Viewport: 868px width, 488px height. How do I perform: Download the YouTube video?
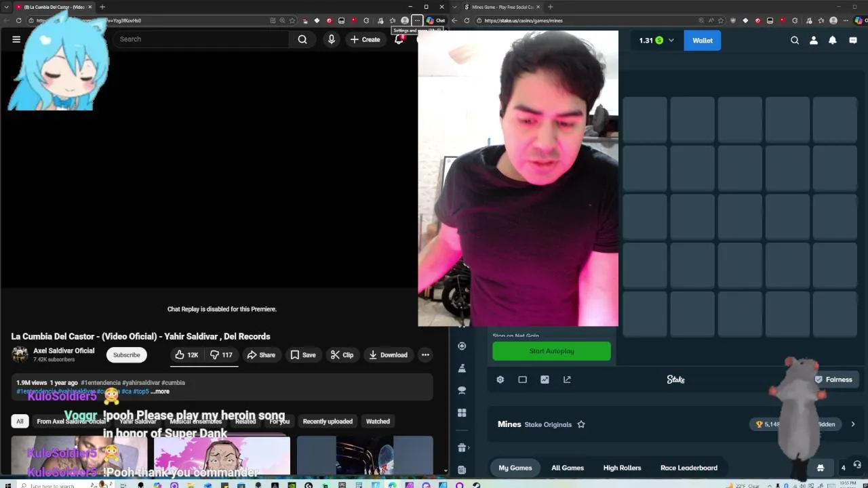click(x=389, y=354)
